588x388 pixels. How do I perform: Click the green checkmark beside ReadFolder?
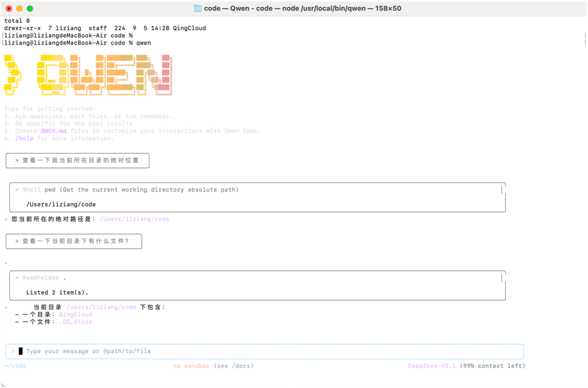tap(17, 278)
